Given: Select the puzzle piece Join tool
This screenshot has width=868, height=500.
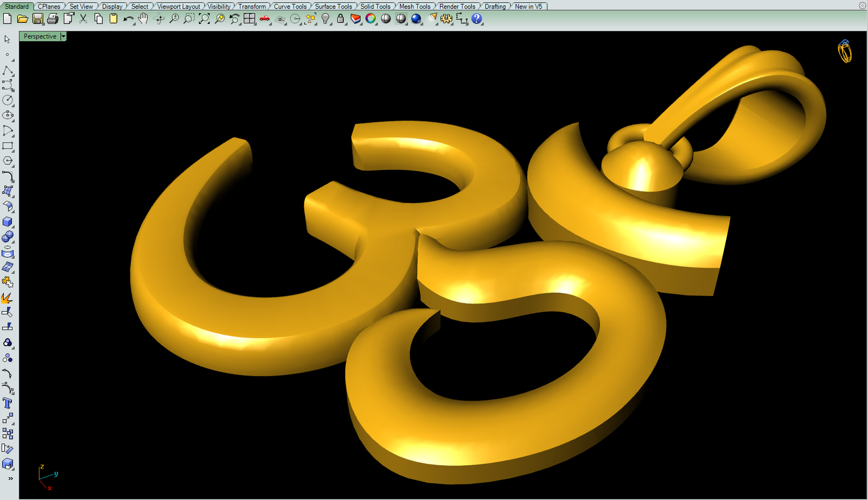Looking at the screenshot, I should pyautogui.click(x=8, y=282).
